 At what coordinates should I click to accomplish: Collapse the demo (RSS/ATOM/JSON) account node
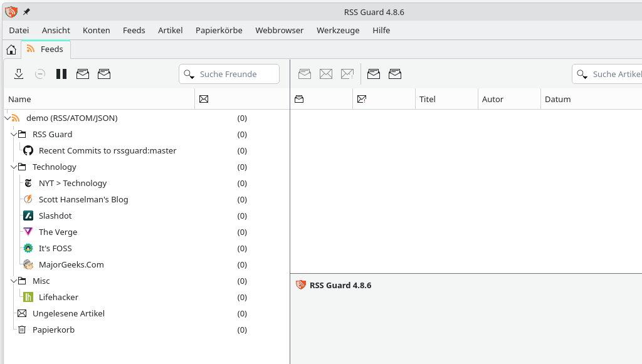[6, 118]
